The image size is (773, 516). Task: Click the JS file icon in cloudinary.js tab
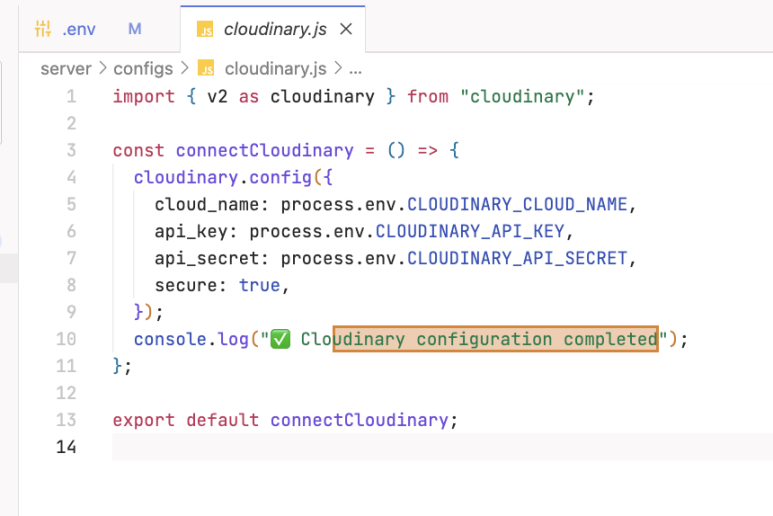205,29
